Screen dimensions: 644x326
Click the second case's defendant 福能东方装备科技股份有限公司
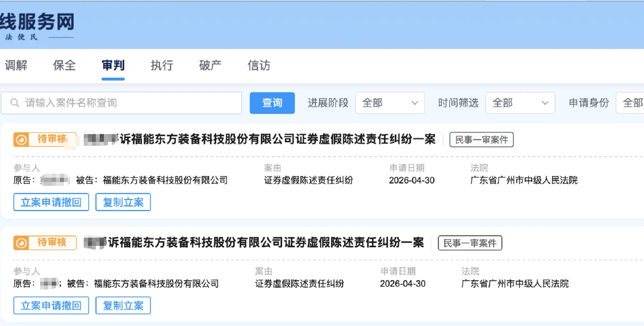(156, 283)
